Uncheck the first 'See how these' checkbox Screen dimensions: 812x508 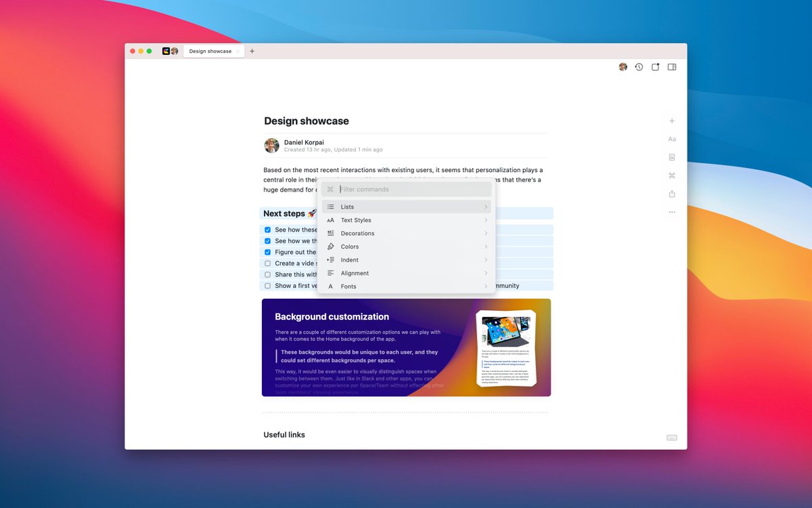click(268, 230)
